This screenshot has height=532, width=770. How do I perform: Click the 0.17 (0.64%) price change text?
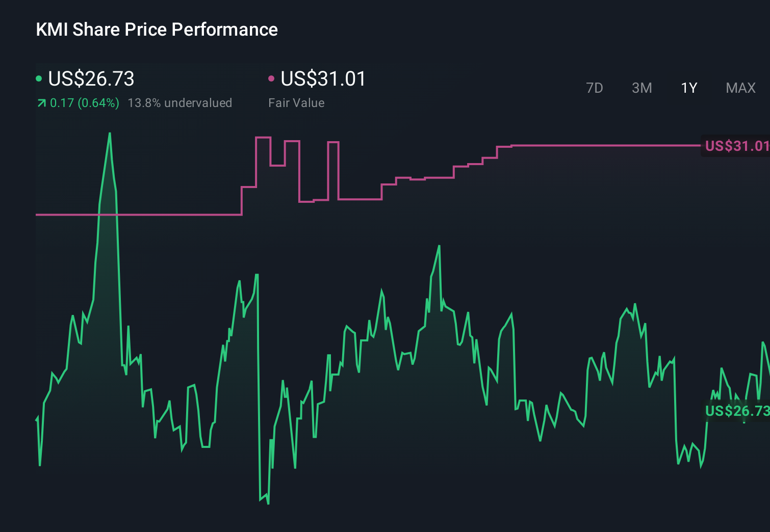point(85,102)
